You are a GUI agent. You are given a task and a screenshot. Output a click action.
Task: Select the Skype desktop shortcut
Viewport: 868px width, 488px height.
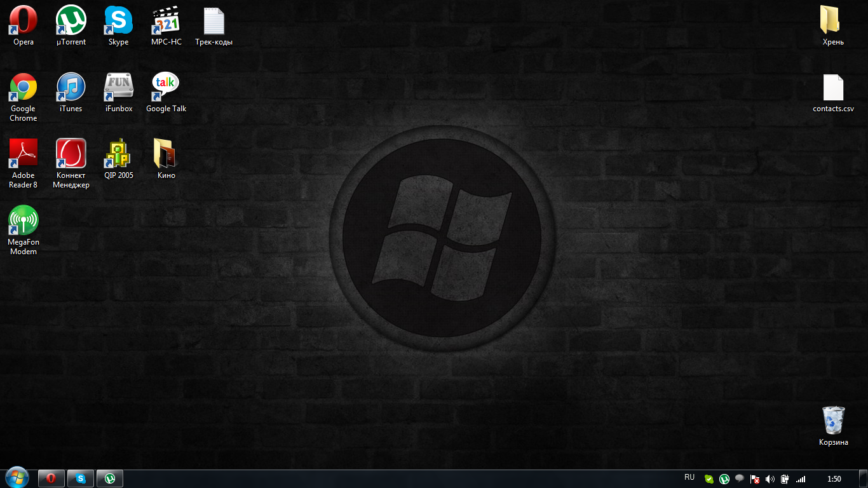(119, 25)
